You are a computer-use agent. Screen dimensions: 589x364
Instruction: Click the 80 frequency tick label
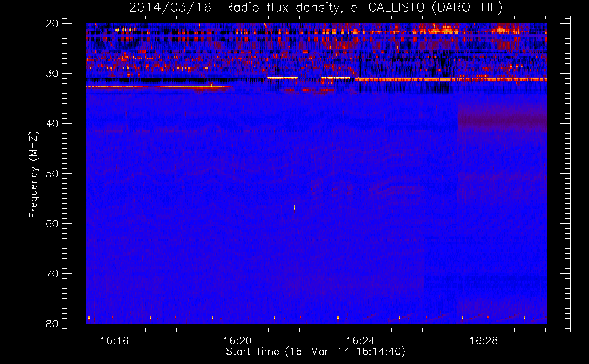[52, 324]
